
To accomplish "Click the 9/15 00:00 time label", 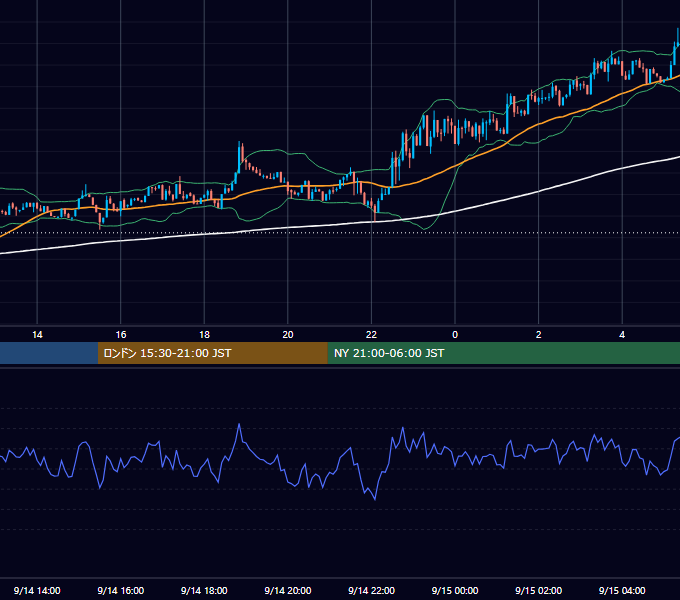I will tap(455, 590).
